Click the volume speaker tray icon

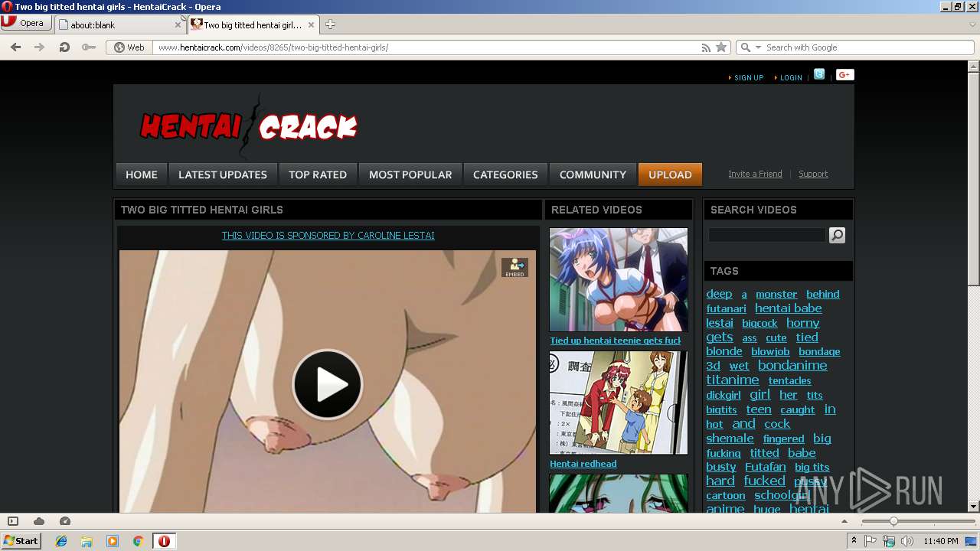(x=907, y=541)
